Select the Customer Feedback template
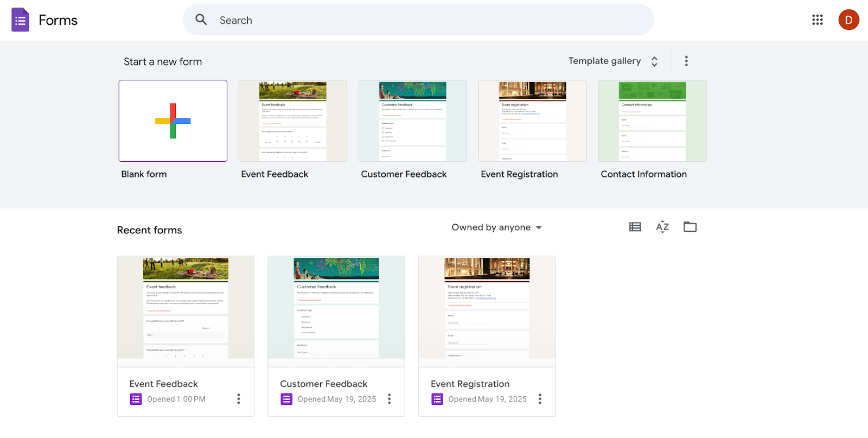 [x=412, y=121]
